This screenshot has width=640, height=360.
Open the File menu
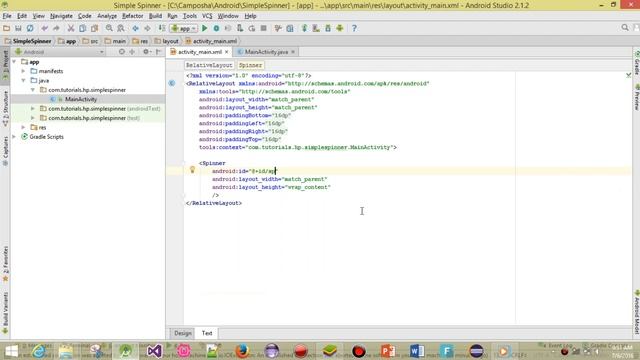tap(7, 16)
